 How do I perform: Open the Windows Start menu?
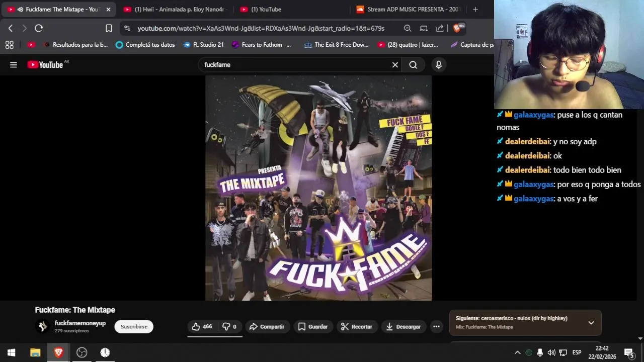(x=11, y=352)
